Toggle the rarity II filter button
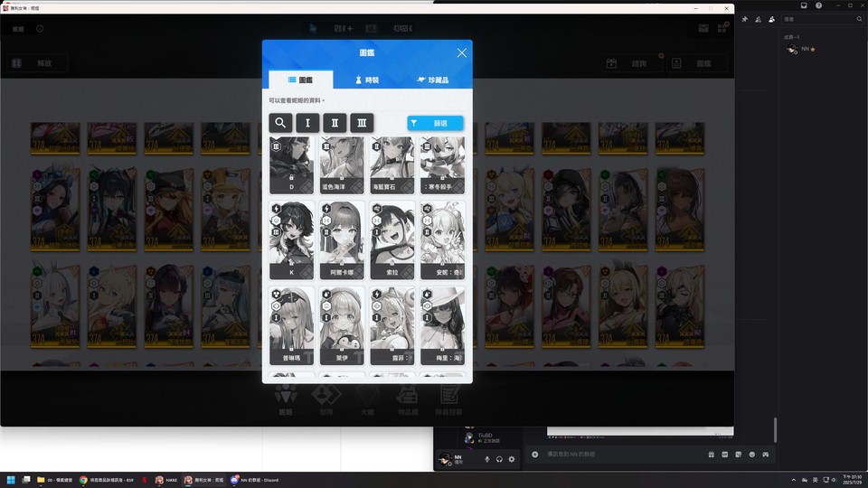This screenshot has height=488, width=868. coord(335,123)
